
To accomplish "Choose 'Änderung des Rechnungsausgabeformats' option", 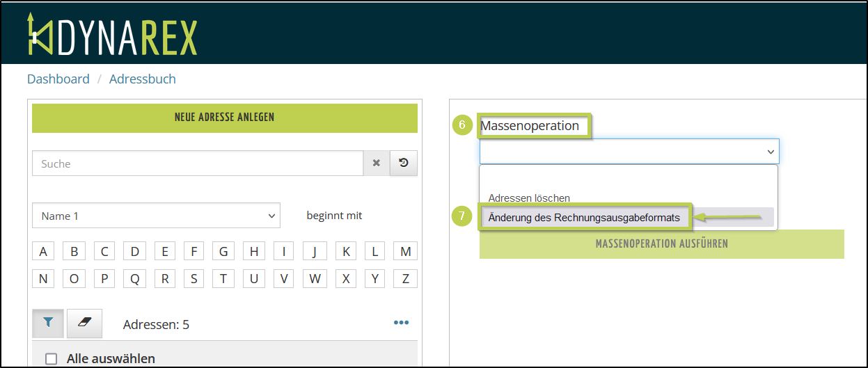I will [584, 218].
